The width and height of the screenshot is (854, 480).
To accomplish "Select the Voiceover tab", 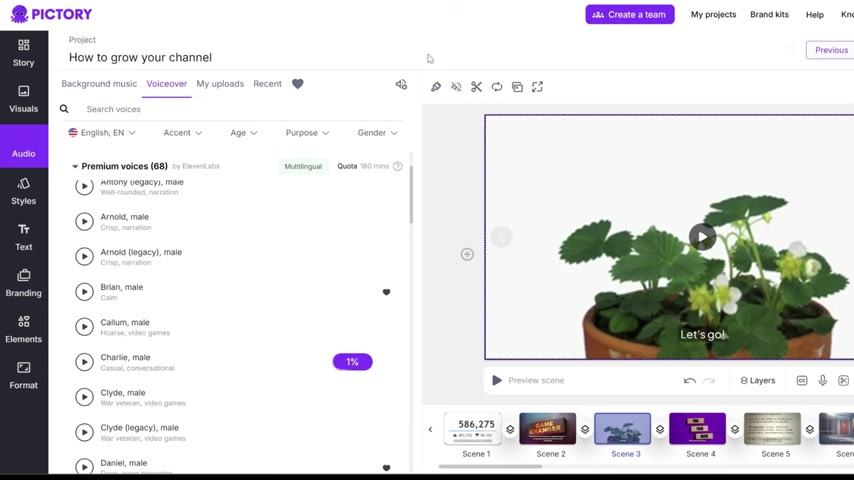I will [167, 84].
